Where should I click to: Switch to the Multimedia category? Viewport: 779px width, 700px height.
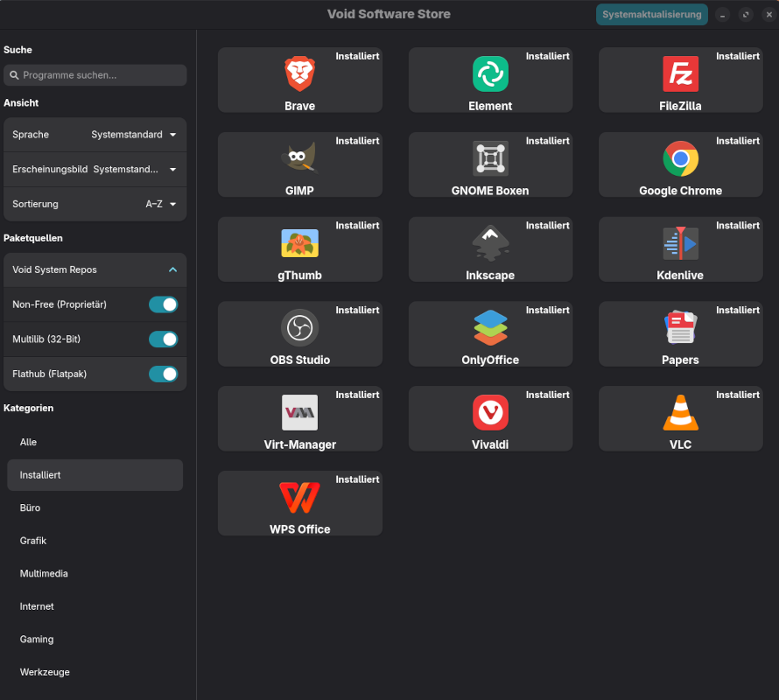(x=44, y=573)
